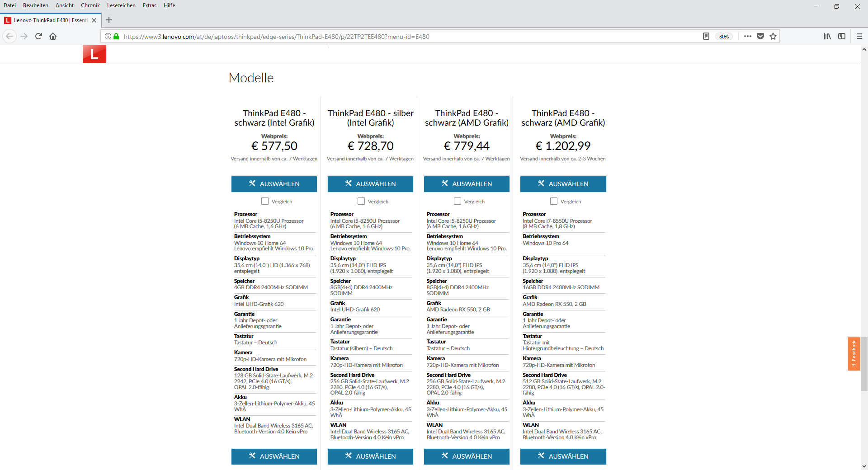Viewport: 868px width, 470px height.
Task: Open site information icon in address bar
Action: [x=108, y=36]
